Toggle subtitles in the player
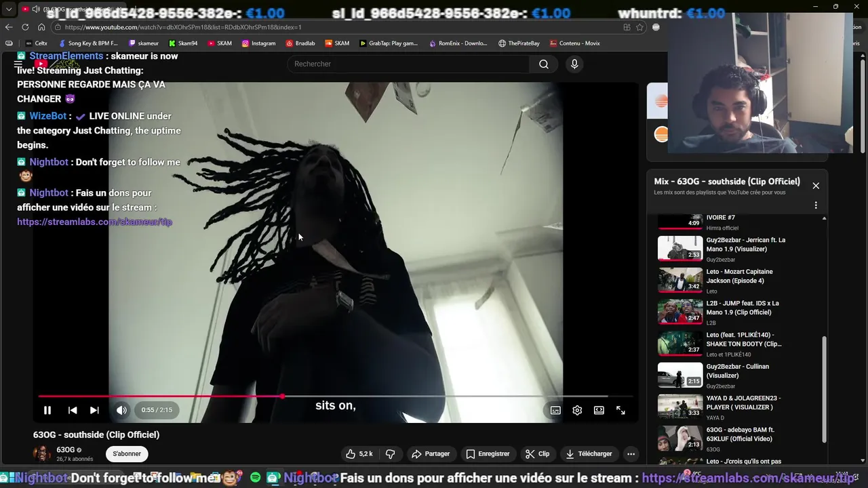This screenshot has height=488, width=868. (555, 410)
